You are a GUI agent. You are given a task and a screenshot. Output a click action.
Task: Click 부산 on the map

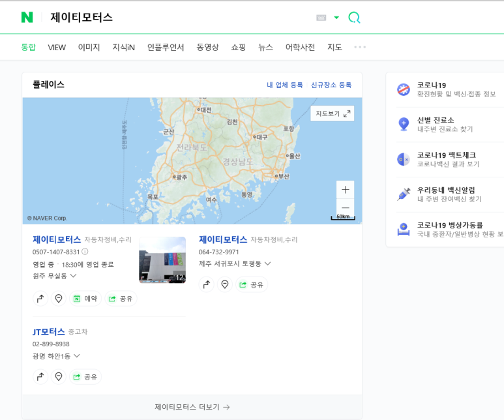coord(282,176)
